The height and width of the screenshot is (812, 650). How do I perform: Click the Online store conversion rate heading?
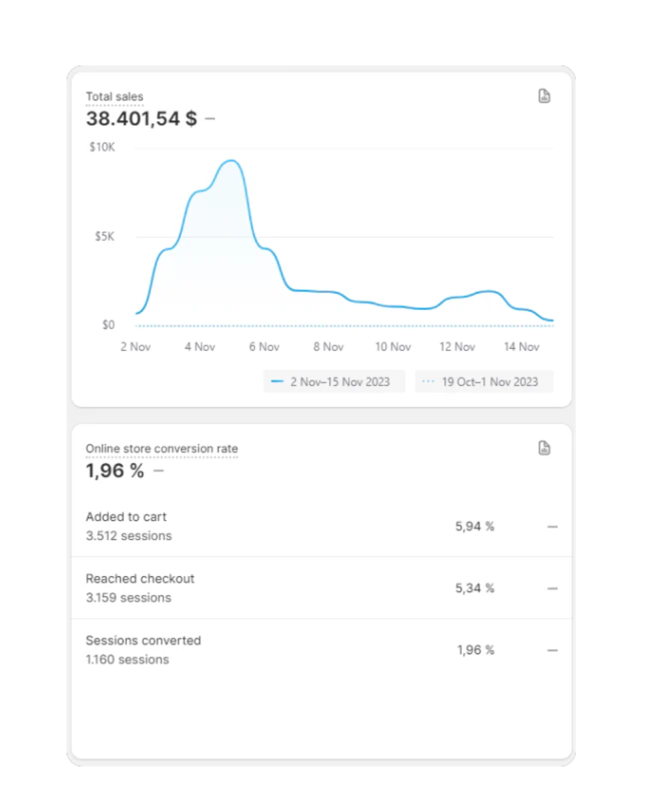pos(162,449)
